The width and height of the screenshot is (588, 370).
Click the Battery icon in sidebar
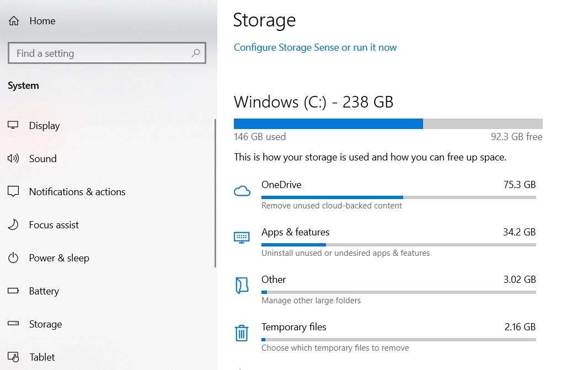13,291
